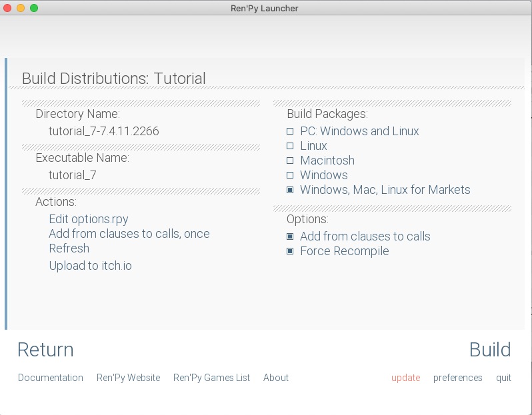Open Ren'Py Games List
532x415 pixels.
(211, 378)
